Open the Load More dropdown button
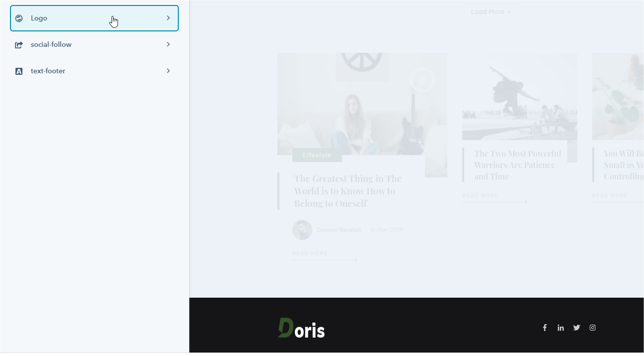The width and height of the screenshot is (644, 356). tap(491, 11)
